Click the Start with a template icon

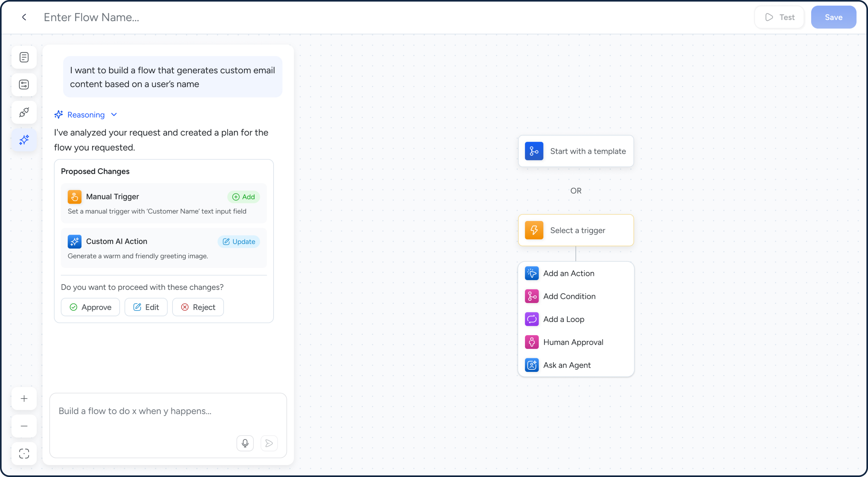tap(534, 151)
